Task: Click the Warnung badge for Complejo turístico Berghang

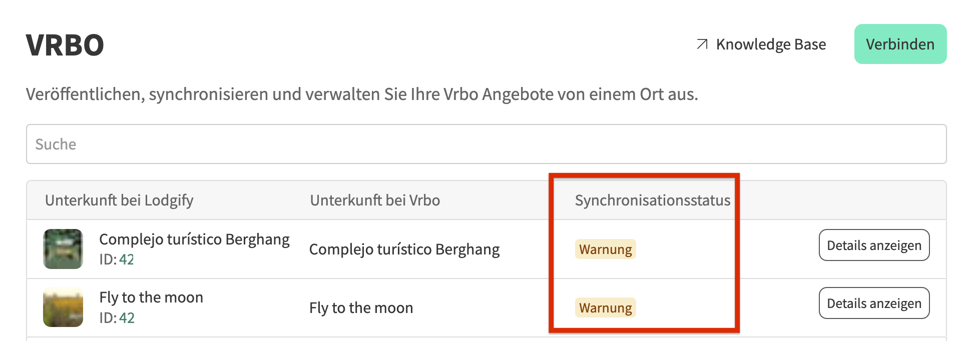Action: [605, 249]
